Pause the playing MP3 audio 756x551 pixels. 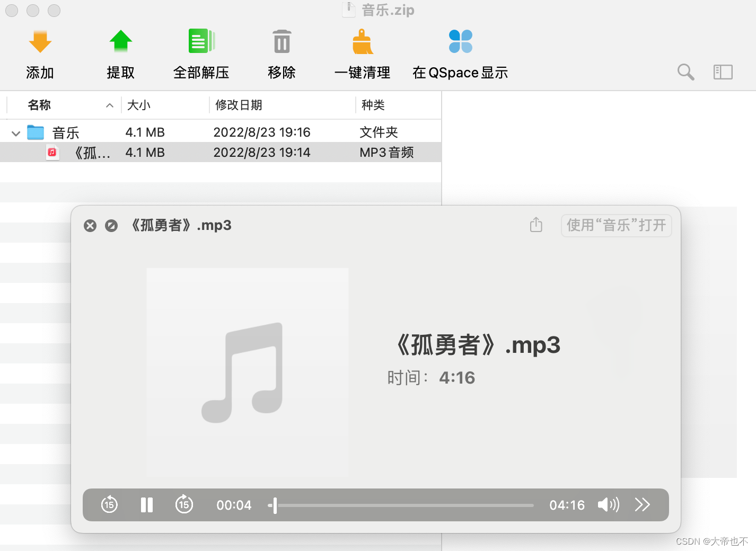tap(146, 505)
